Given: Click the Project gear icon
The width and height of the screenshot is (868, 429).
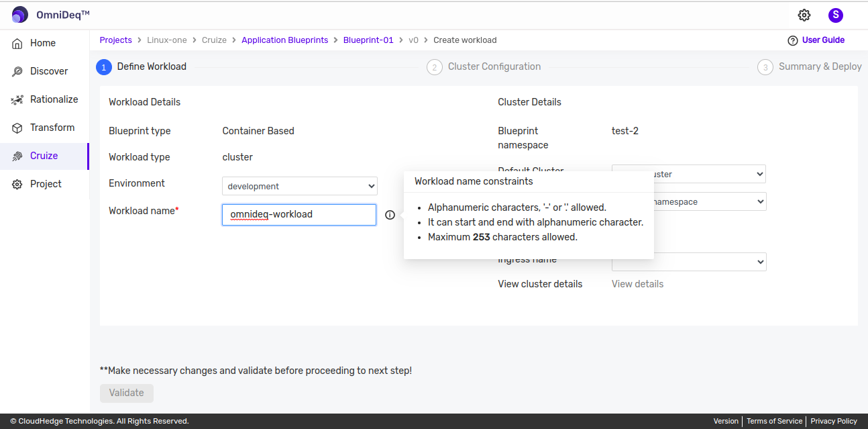Looking at the screenshot, I should (17, 184).
